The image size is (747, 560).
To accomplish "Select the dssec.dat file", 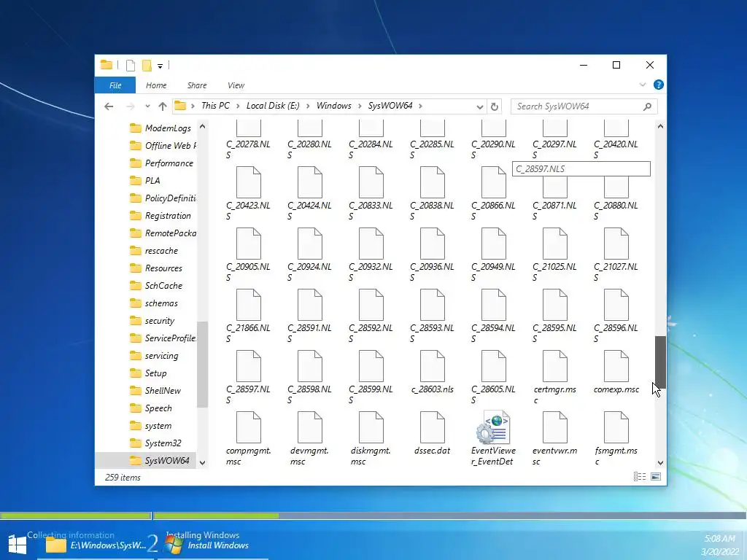I will point(432,433).
